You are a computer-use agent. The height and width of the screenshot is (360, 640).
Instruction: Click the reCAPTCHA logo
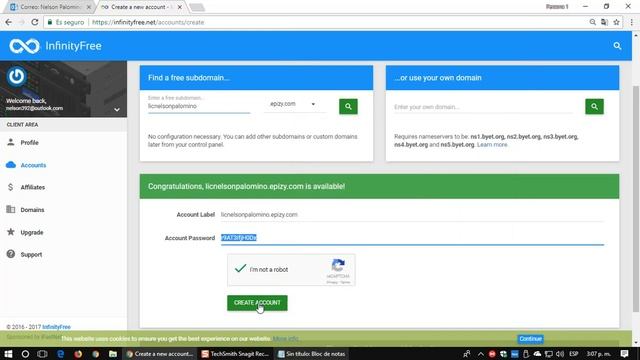pyautogui.click(x=338, y=266)
